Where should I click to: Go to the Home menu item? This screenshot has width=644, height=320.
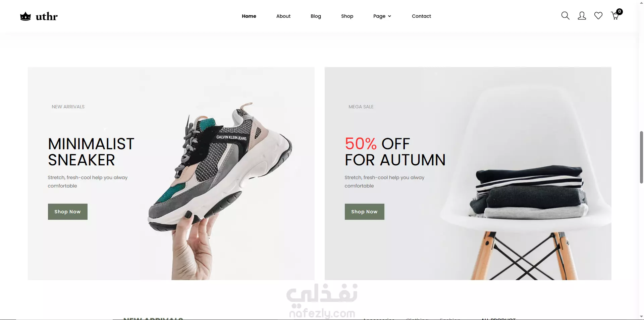click(x=249, y=16)
